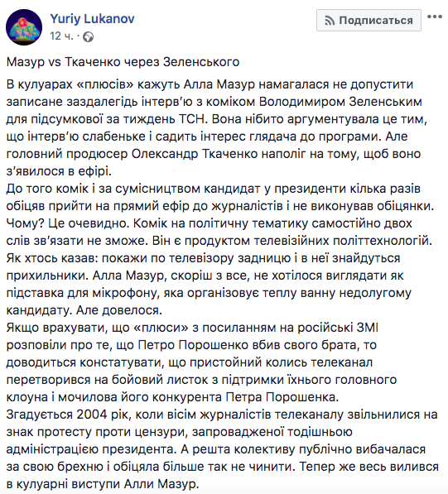Viewport: 448px width, 494px height.
Task: Click the globe public-audience icon
Action: tap(89, 37)
